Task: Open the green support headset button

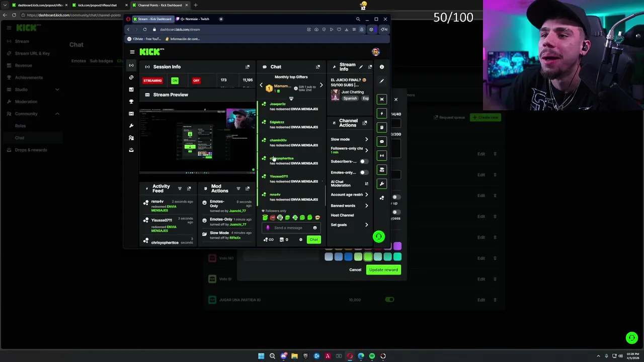Action: pyautogui.click(x=379, y=236)
